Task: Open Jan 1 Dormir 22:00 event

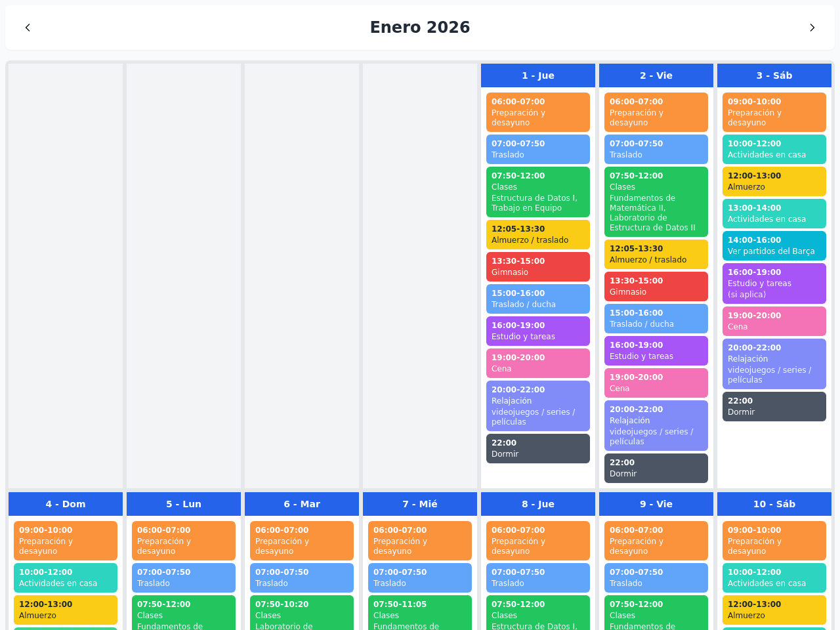Action: pyautogui.click(x=538, y=448)
